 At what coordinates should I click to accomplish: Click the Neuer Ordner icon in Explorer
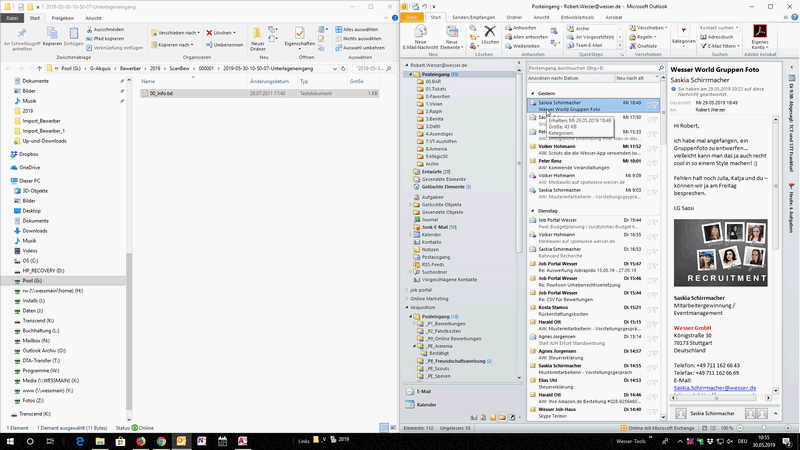[258, 38]
